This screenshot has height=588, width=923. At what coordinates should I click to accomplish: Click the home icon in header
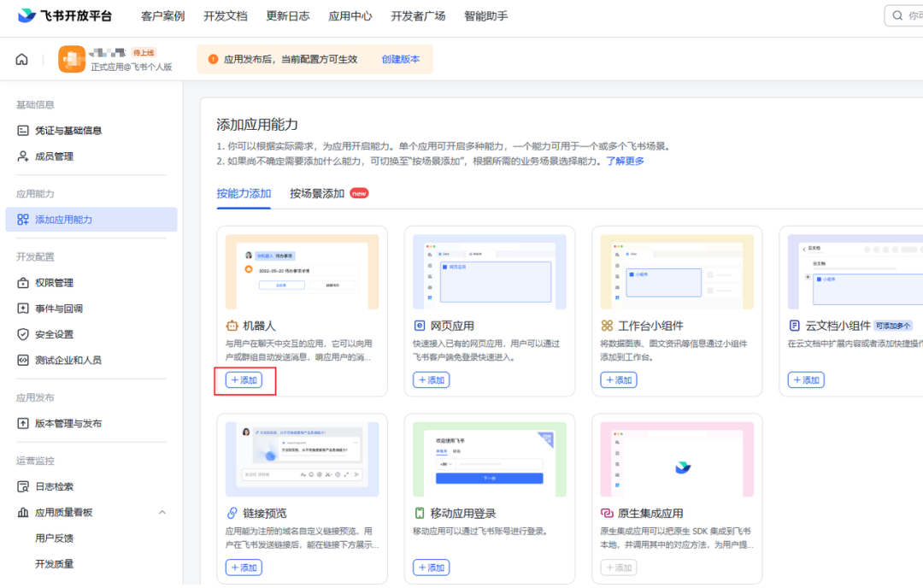[22, 60]
